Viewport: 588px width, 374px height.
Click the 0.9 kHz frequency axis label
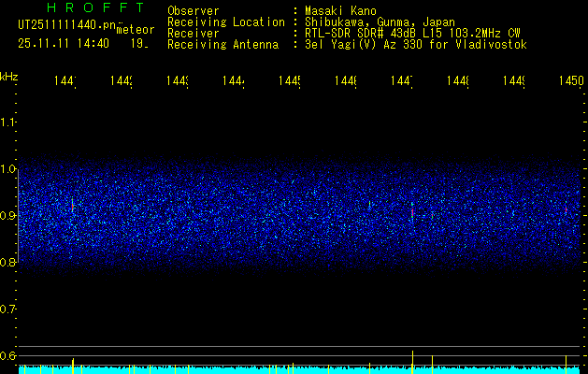(7, 216)
